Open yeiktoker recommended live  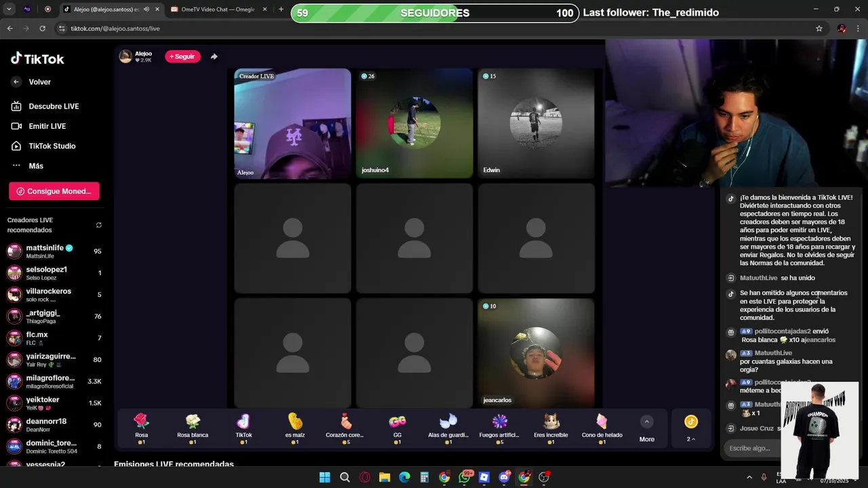[x=54, y=403]
